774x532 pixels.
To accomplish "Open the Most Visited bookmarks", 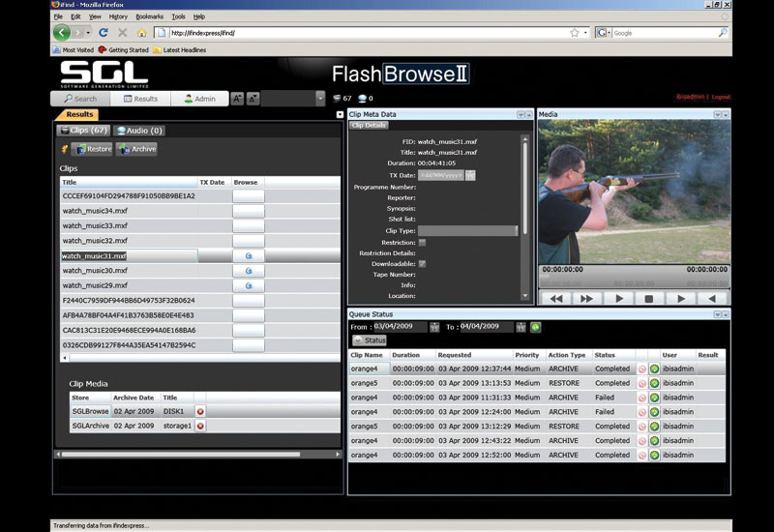I will (74, 50).
